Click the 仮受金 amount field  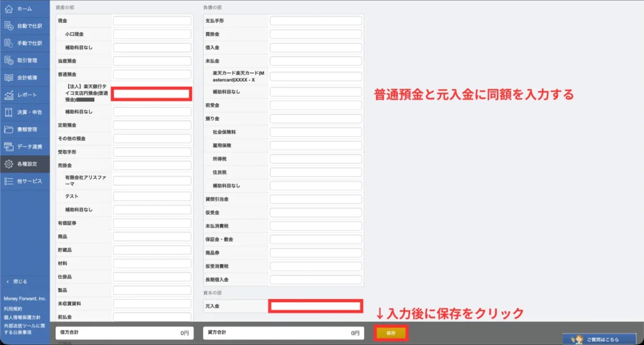316,213
